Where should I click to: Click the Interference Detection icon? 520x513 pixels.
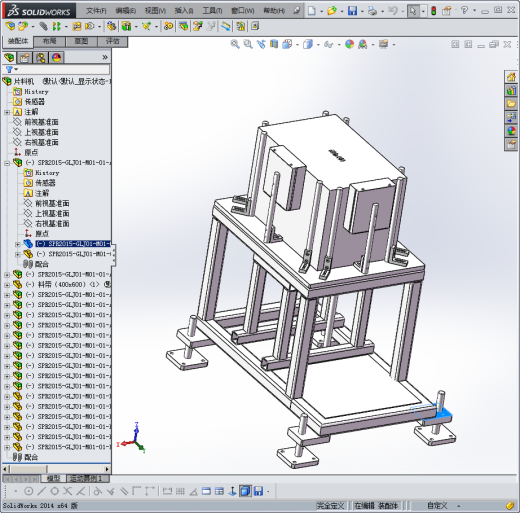(x=240, y=26)
